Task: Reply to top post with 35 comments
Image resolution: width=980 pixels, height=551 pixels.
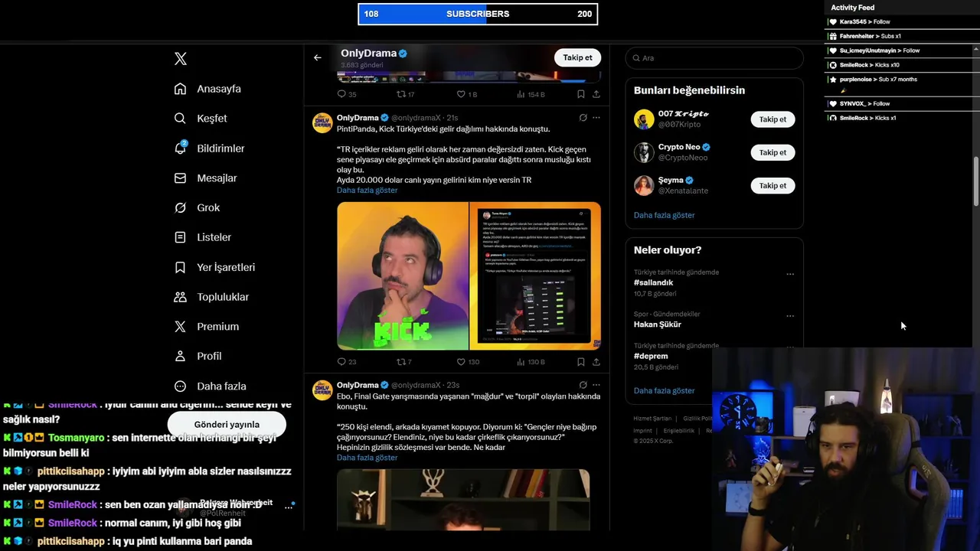Action: [x=346, y=94]
